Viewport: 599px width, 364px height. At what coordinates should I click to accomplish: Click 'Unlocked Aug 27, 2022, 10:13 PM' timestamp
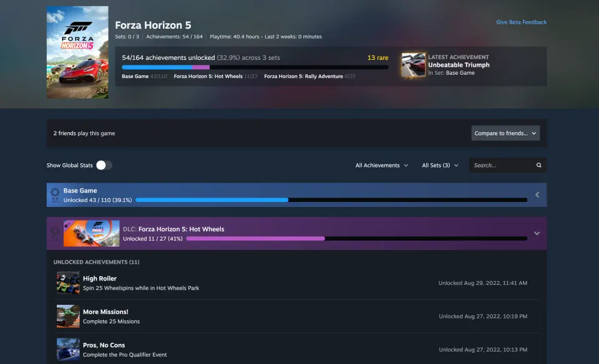click(x=483, y=350)
